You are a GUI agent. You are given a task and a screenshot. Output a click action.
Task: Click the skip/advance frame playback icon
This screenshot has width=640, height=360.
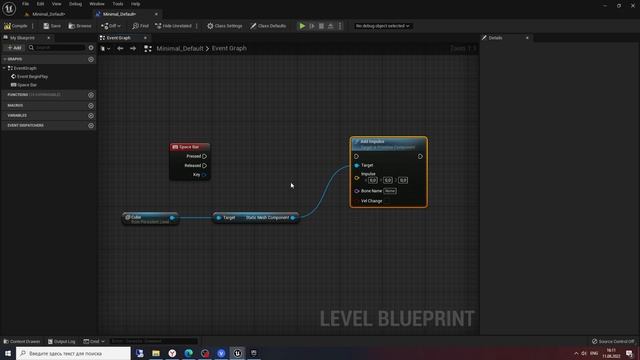312,26
